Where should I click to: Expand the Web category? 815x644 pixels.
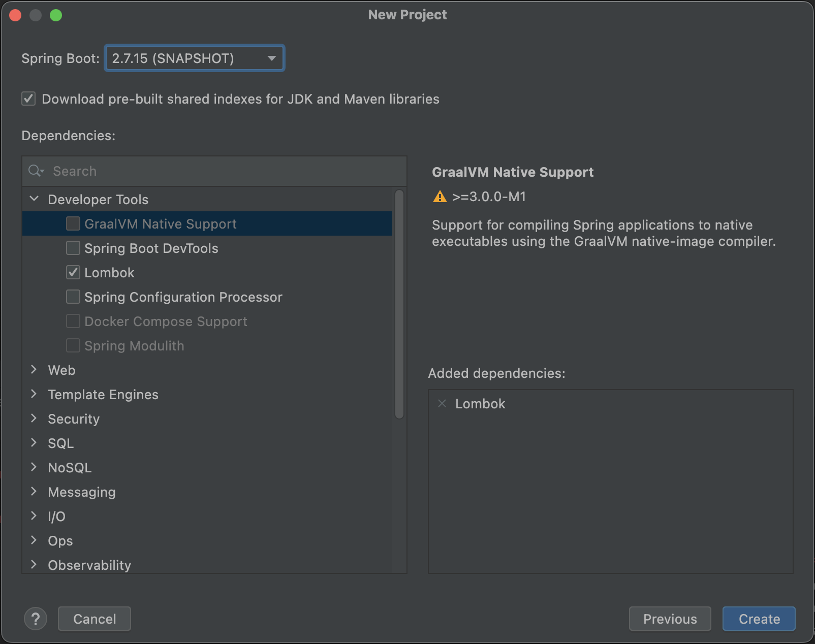pos(34,370)
